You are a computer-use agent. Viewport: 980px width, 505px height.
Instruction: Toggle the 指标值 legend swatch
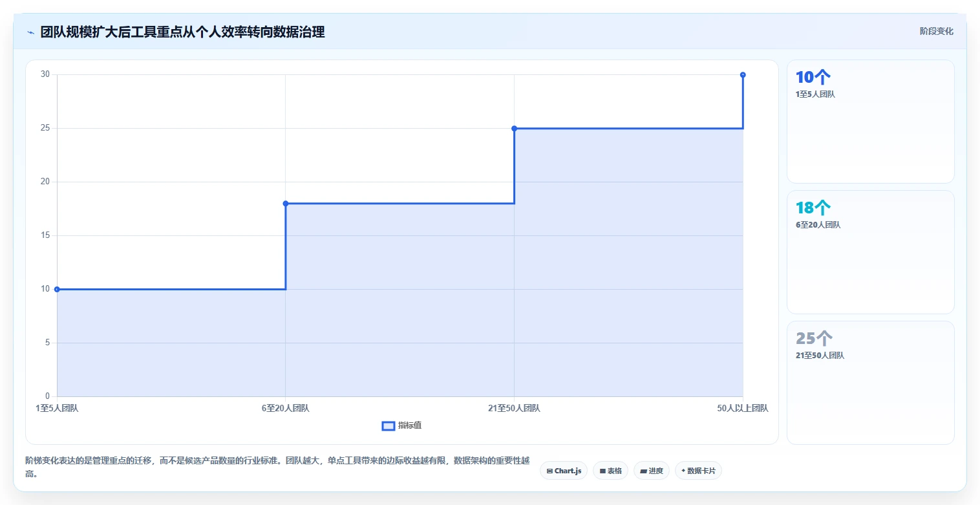(389, 425)
